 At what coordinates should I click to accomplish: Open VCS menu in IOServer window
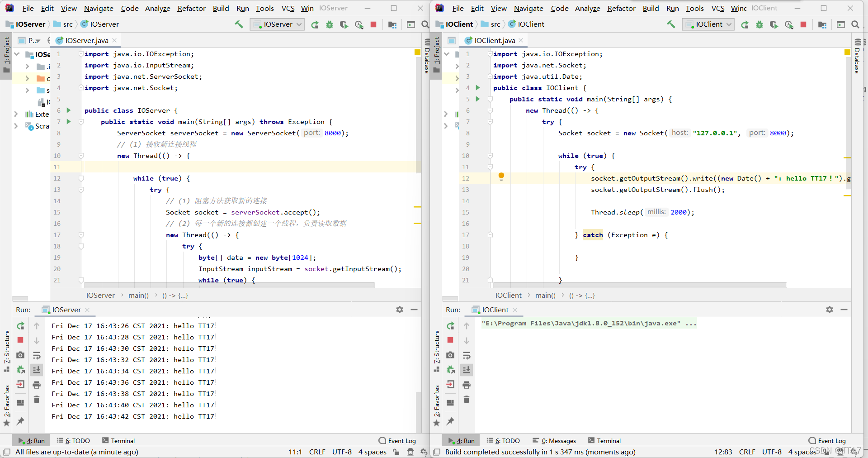(x=288, y=8)
